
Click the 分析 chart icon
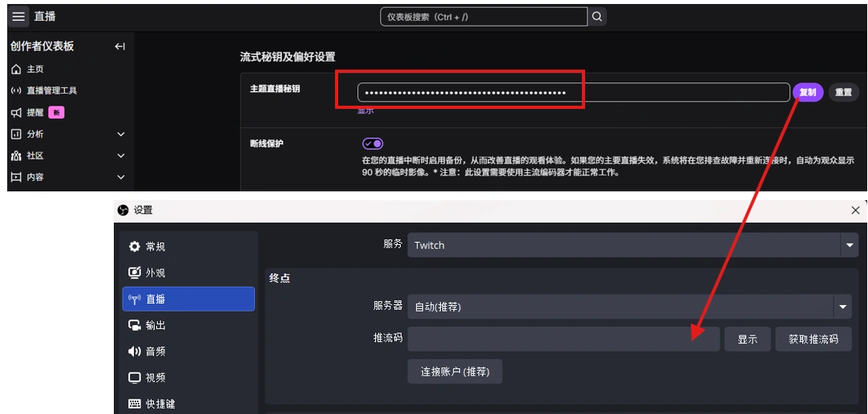(16, 135)
